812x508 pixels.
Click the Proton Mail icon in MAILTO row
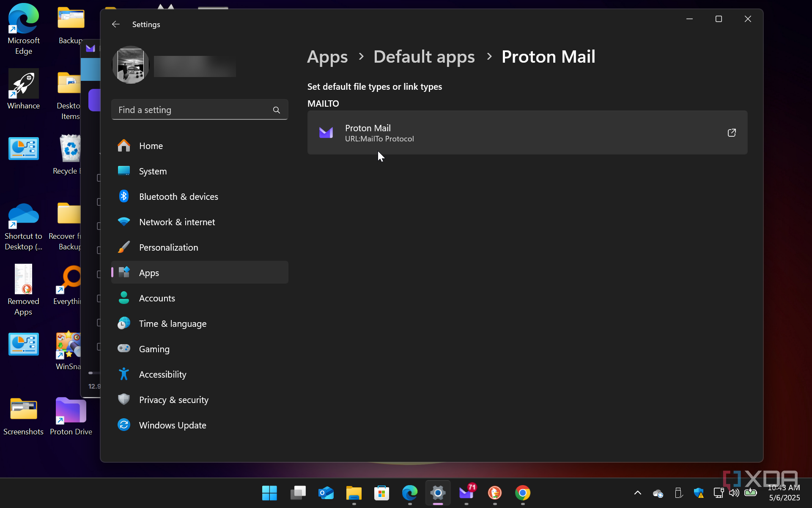(326, 133)
